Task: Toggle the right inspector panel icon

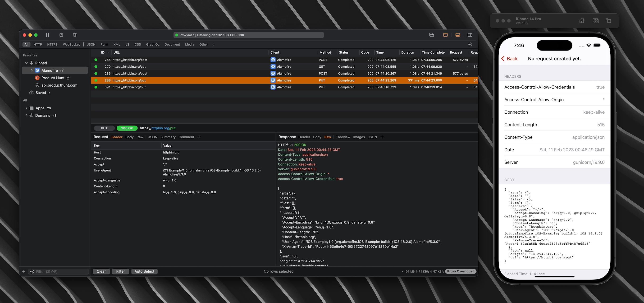Action: tap(470, 35)
